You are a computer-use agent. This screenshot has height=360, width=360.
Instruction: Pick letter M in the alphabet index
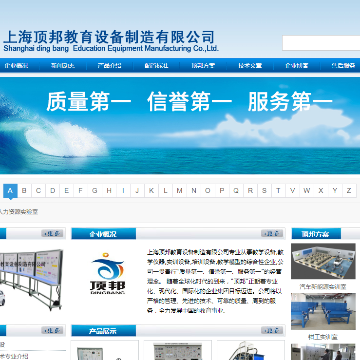click(x=179, y=191)
